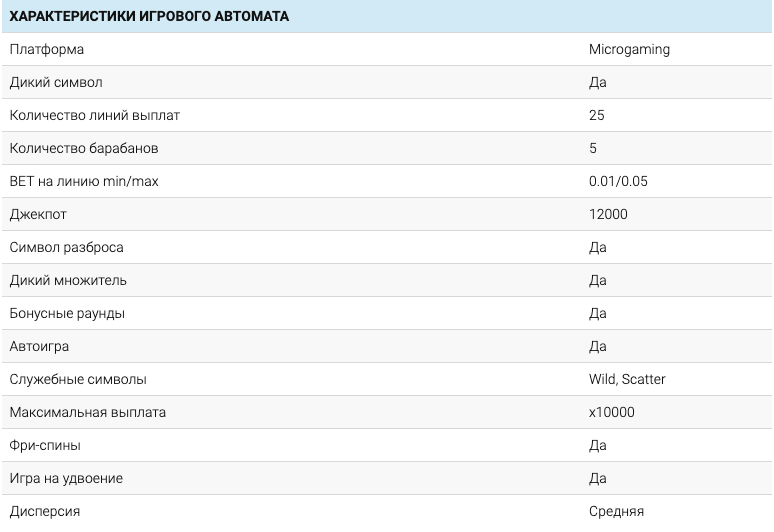Screen dimensions: 774x532
Task: Click the "Microgaming" platform value
Action: tap(629, 49)
